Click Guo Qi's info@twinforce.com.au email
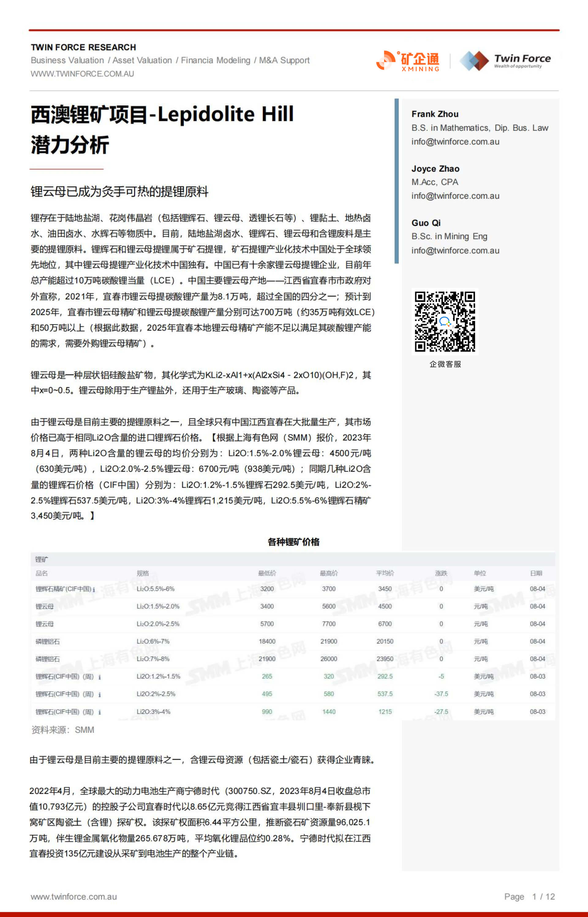Screen dimensions: 588x917 tap(455, 251)
